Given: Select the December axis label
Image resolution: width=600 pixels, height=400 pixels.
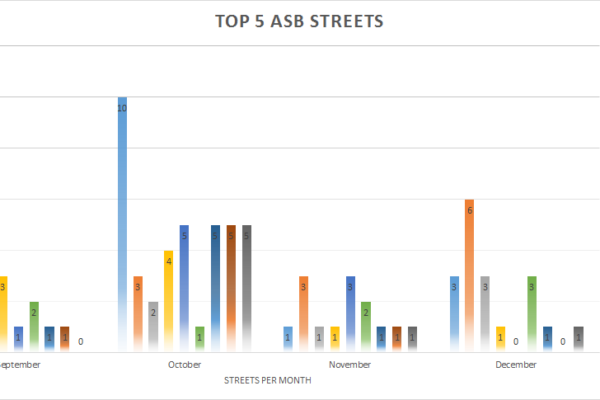Looking at the screenshot, I should (515, 365).
